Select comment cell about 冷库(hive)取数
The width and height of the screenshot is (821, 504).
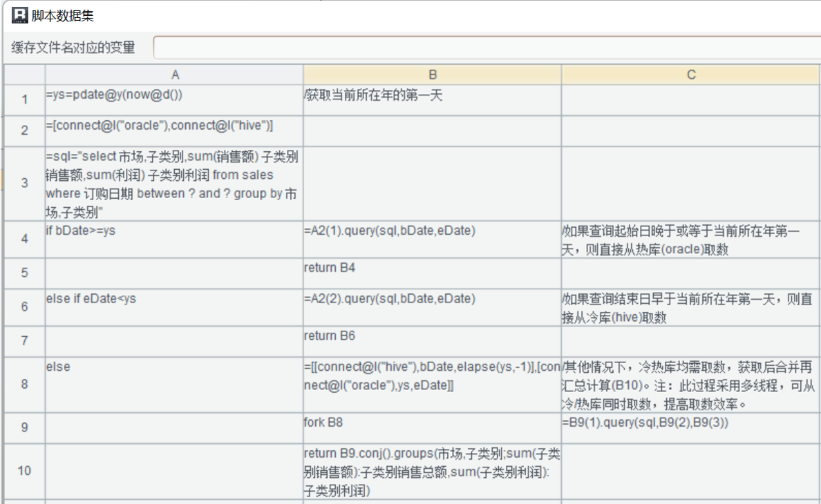690,307
